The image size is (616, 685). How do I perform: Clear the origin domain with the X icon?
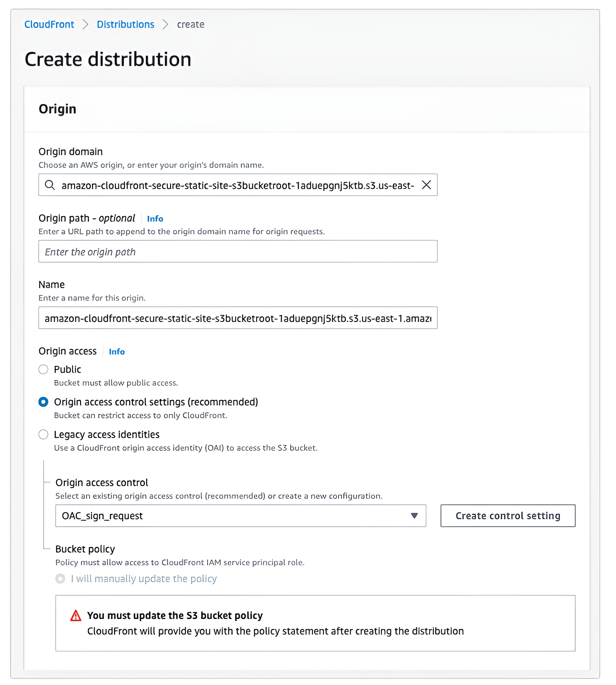pos(426,185)
